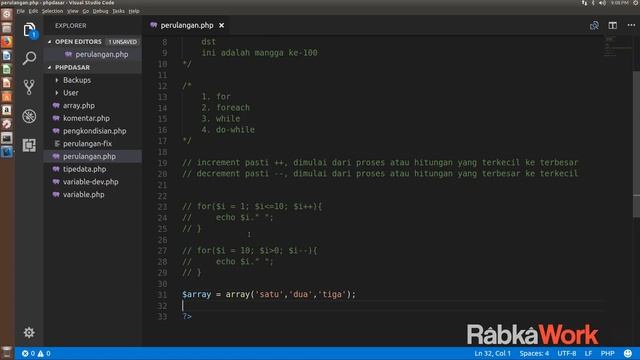This screenshot has height=360, width=640.
Task: Click the code minimap preview
Action: (x=617, y=47)
